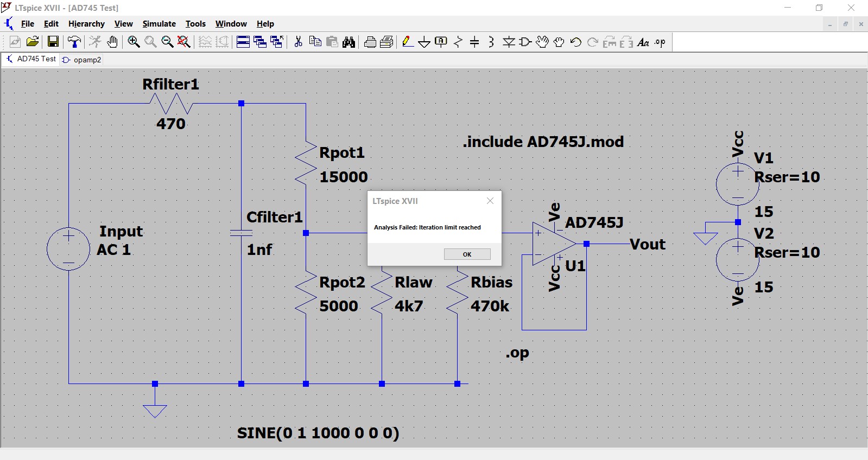Click the SPICE directive .op toolbar icon

(x=660, y=42)
